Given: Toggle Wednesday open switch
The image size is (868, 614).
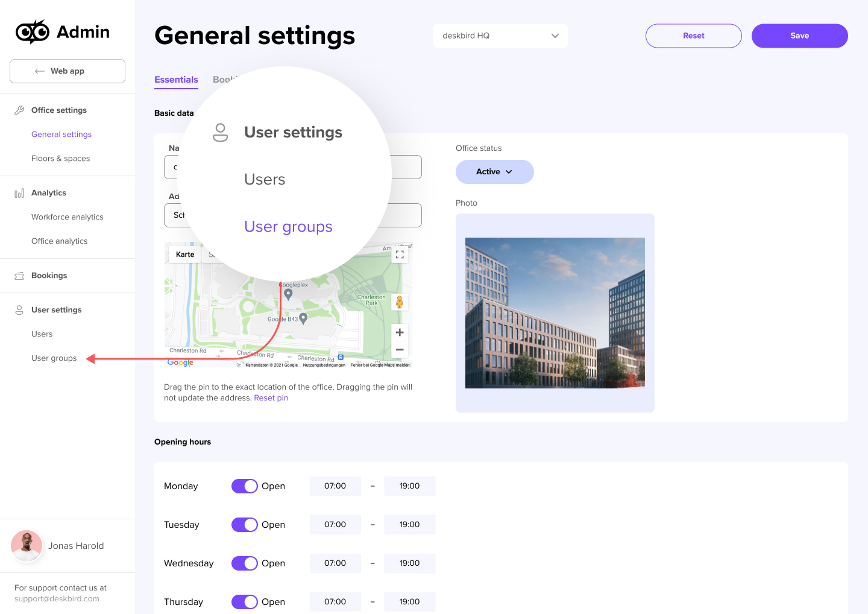Looking at the screenshot, I should pos(245,563).
